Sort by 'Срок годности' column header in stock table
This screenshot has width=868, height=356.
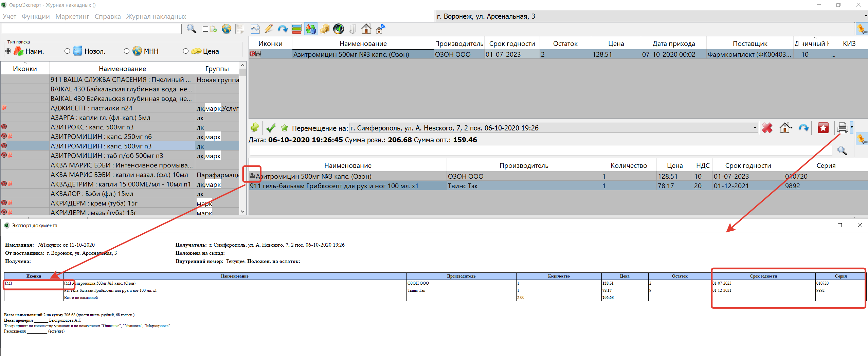click(x=512, y=43)
